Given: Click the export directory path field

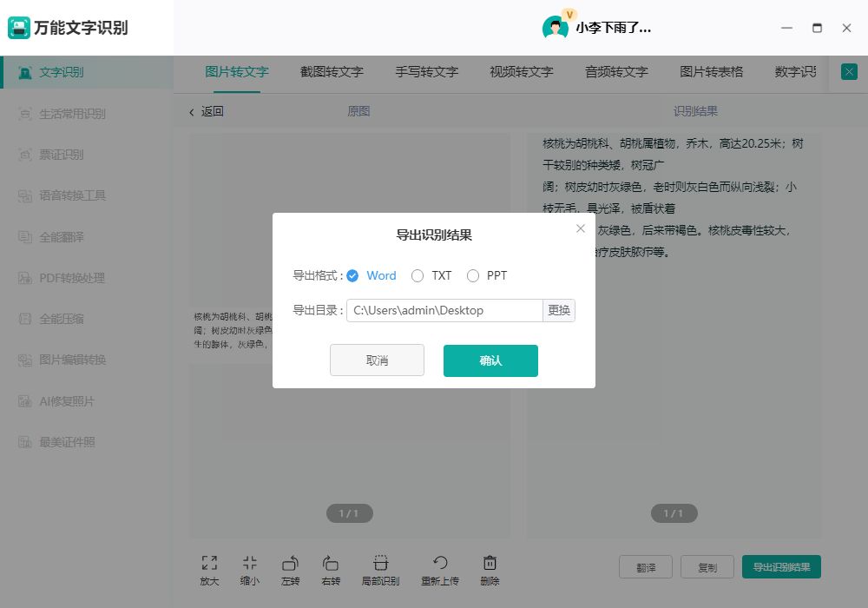Looking at the screenshot, I should coord(444,310).
